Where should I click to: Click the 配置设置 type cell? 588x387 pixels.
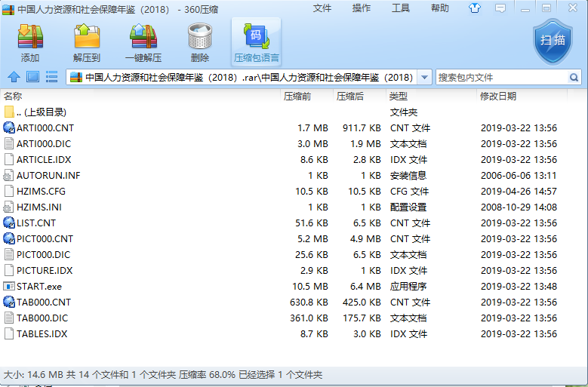[408, 207]
